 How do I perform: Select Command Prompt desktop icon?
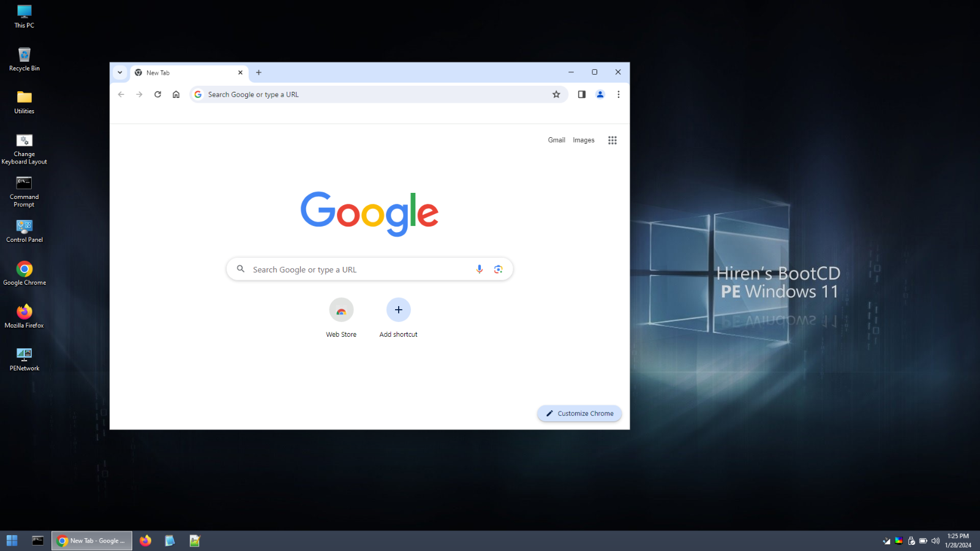[x=24, y=192]
